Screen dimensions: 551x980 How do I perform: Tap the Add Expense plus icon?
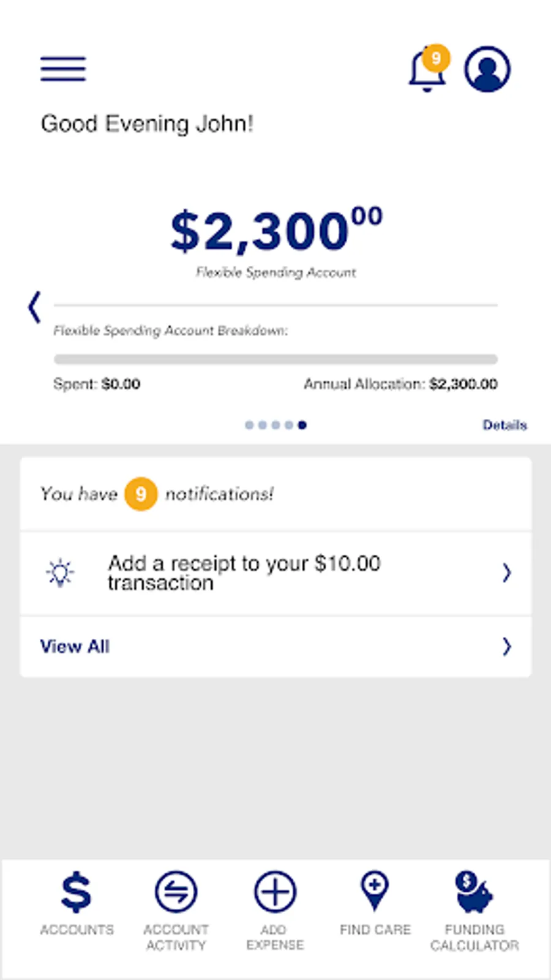(x=275, y=892)
